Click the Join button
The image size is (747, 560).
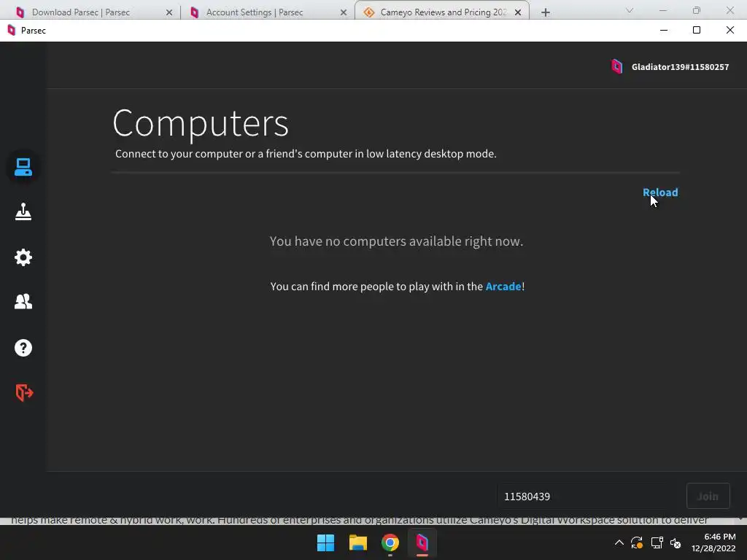(708, 496)
